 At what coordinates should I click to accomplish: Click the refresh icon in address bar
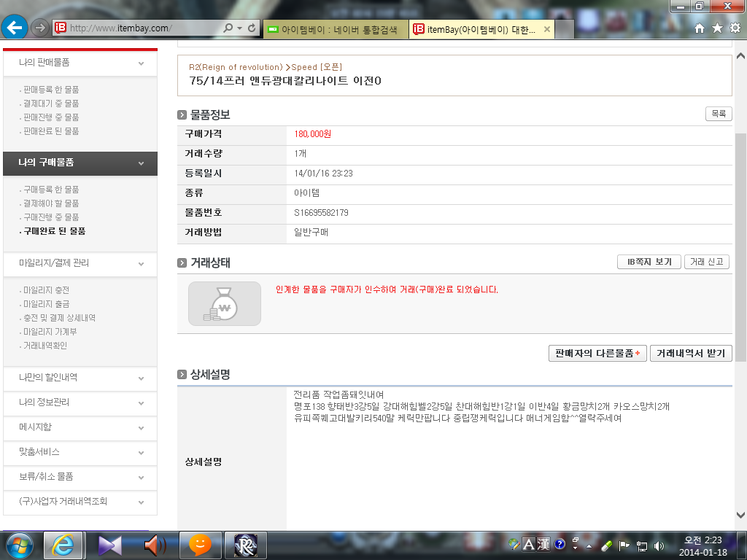252,28
